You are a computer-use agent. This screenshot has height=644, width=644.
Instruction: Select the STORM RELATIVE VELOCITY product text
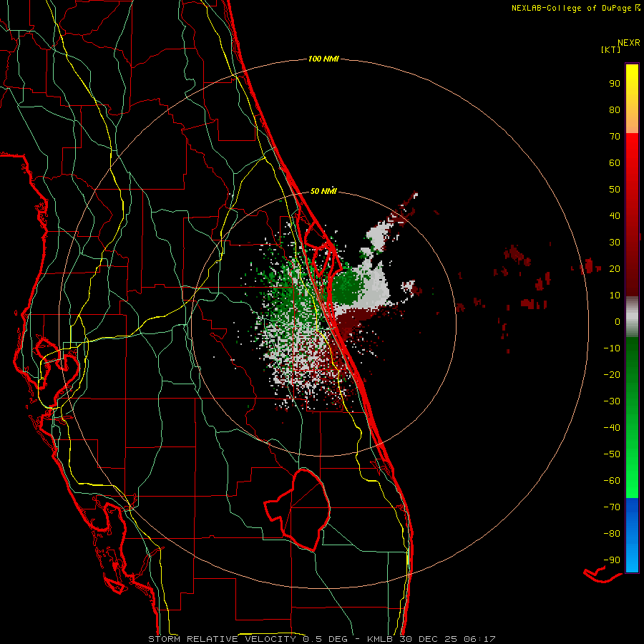222,639
